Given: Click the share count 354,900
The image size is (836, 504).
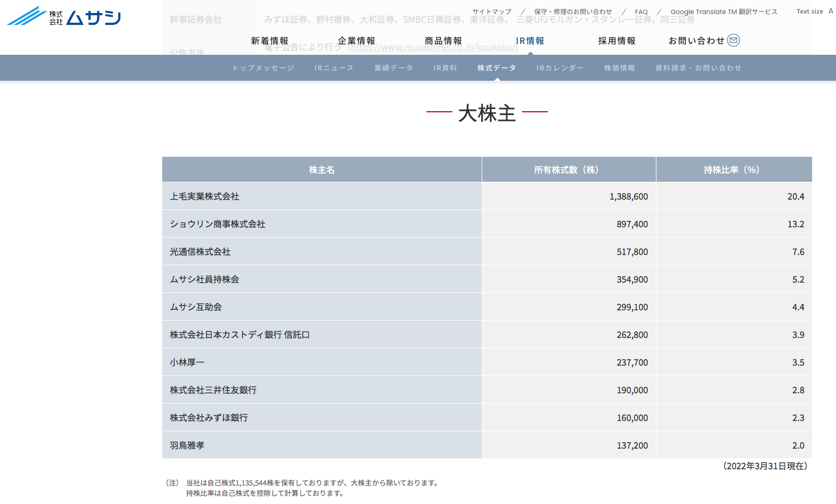Looking at the screenshot, I should (632, 279).
